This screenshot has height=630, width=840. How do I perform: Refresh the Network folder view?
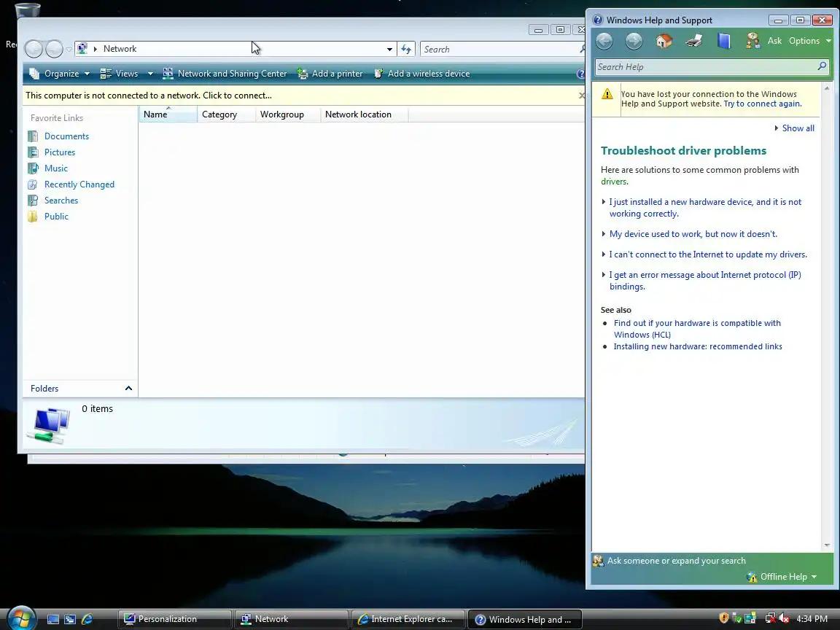406,50
